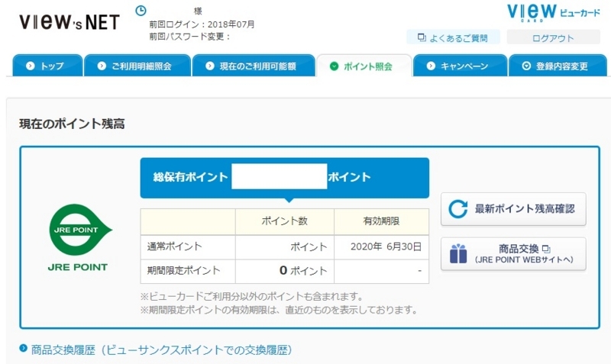Click the 現在のポイント残高 heading
This screenshot has width=611, height=364.
(x=72, y=124)
